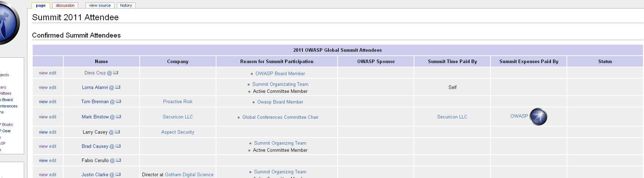Open the Proactive Risk company link
644x178 pixels.
[x=178, y=101]
